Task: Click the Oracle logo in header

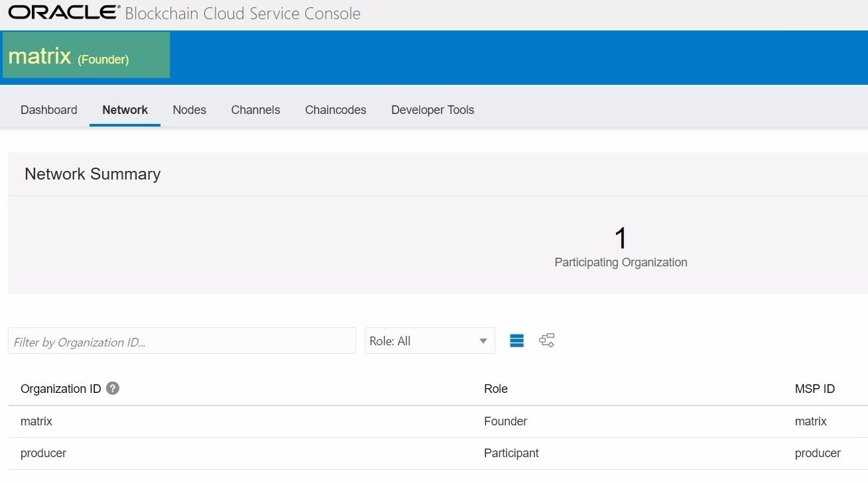Action: tap(64, 13)
